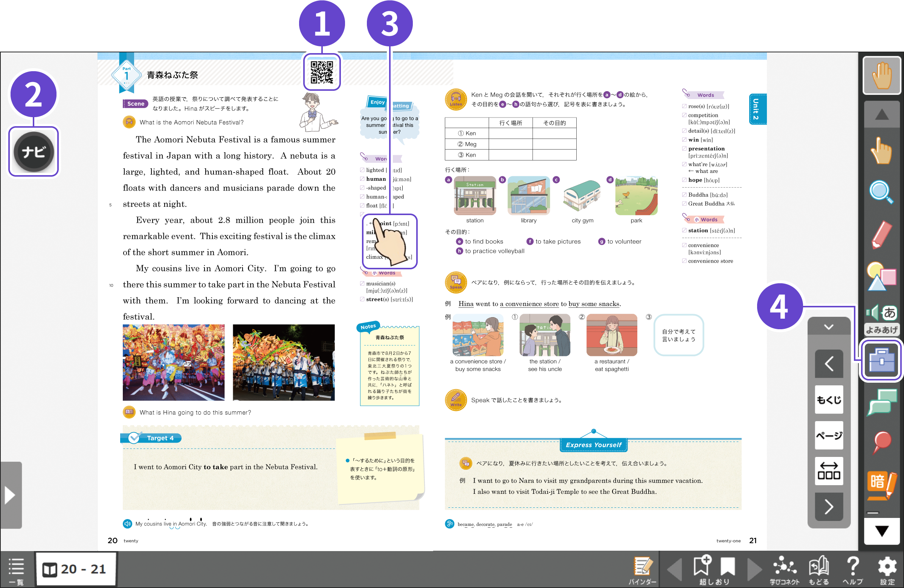Tick the checkbox beside 'competition'

[684, 115]
